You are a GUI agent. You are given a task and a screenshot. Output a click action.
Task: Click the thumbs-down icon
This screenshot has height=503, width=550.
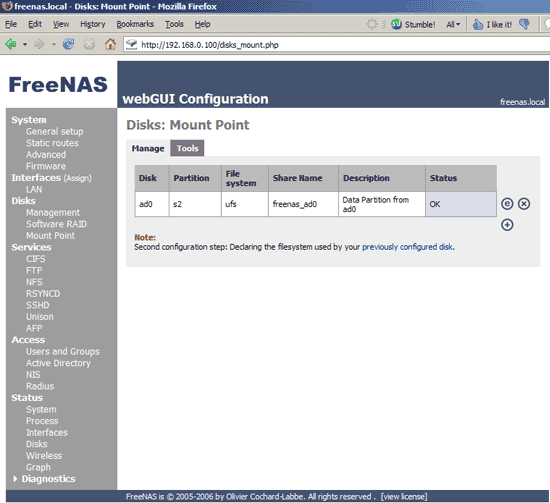point(524,24)
